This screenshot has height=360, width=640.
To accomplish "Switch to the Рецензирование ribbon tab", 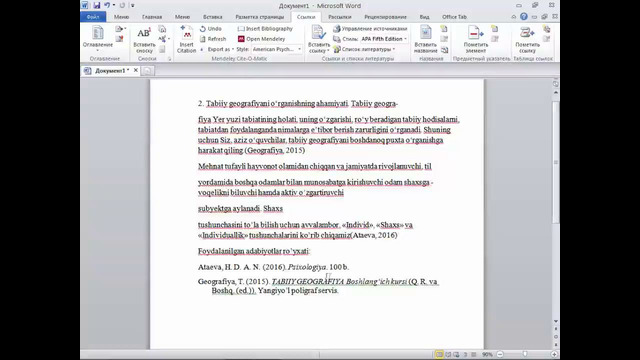I will pos(385,17).
